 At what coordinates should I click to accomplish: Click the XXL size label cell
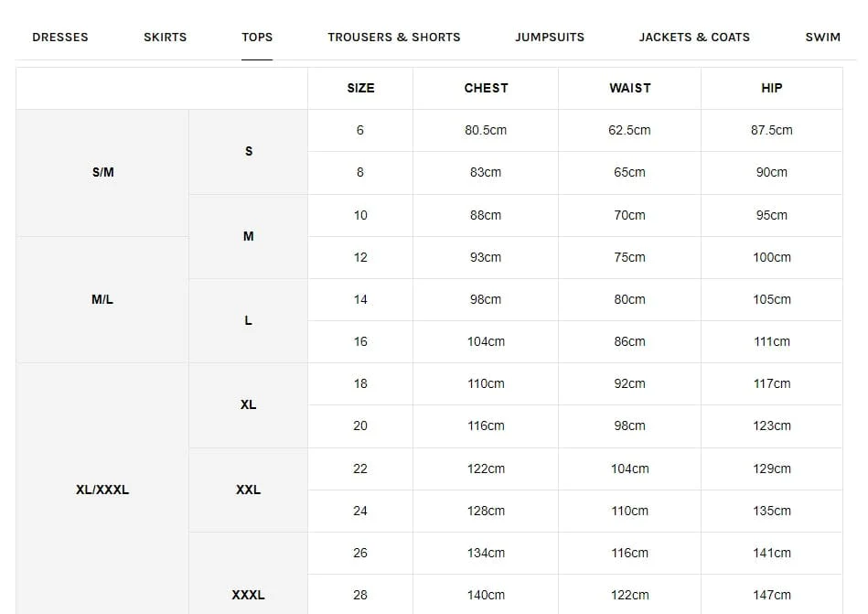click(248, 490)
